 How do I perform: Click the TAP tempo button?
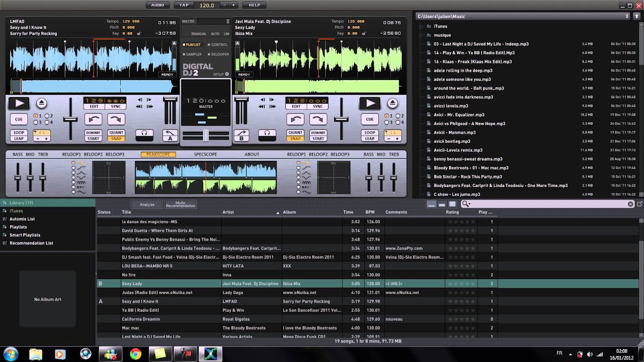coord(184,5)
